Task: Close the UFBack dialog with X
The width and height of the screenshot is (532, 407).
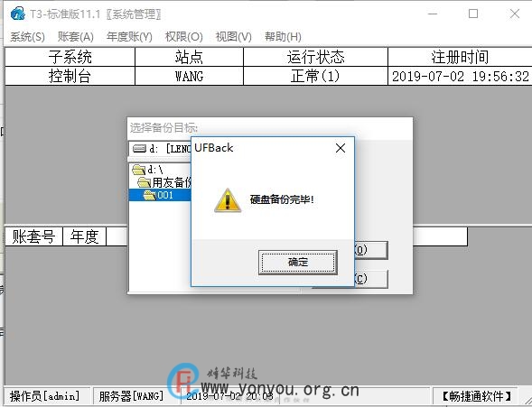Action: [341, 148]
